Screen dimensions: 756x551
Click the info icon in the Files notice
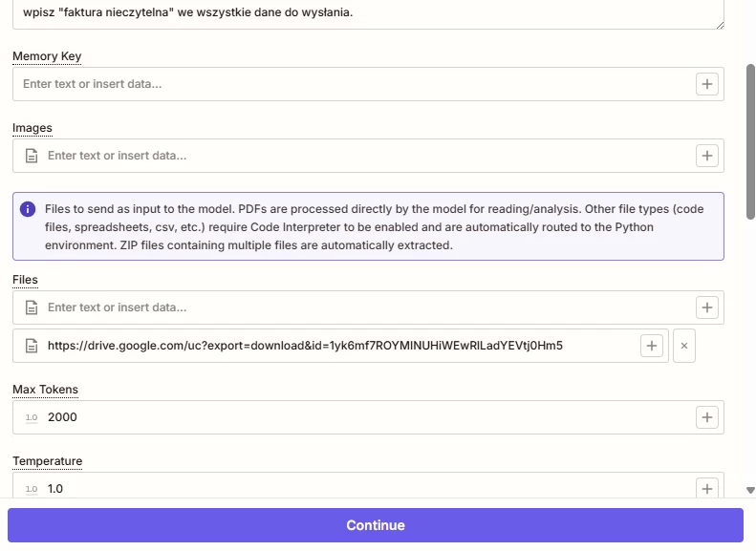28,209
